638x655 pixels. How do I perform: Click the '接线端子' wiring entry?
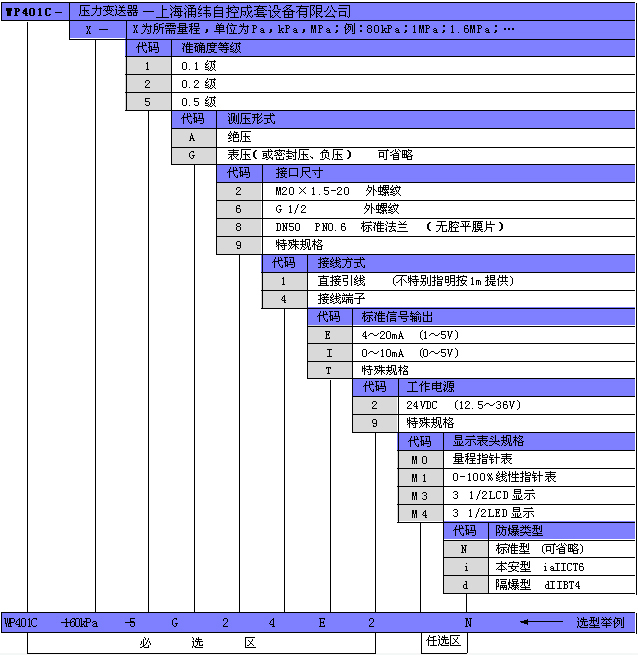[341, 299]
